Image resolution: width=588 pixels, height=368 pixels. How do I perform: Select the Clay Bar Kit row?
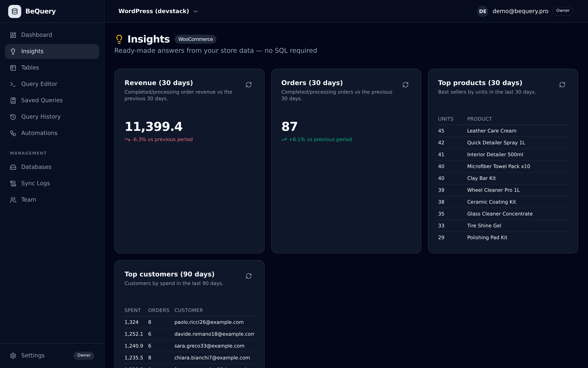point(503,178)
